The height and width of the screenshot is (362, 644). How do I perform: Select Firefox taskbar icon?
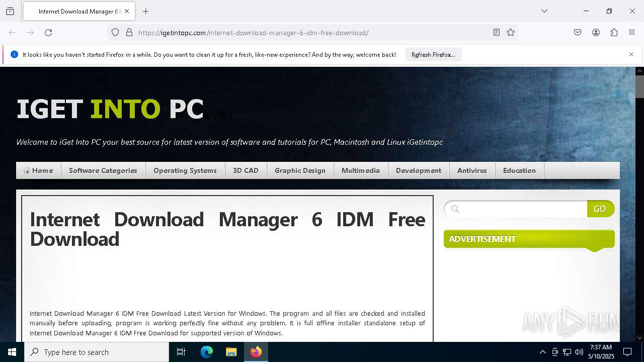pyautogui.click(x=256, y=352)
